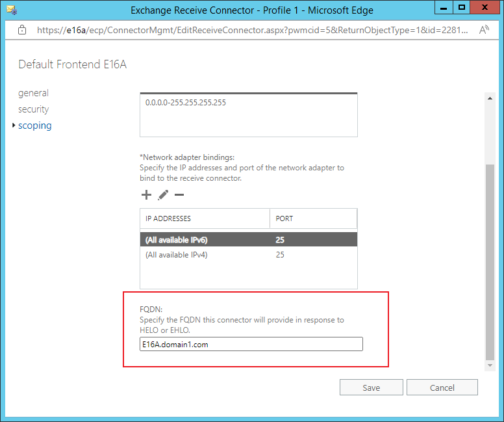The height and width of the screenshot is (422, 504).
Task: Click port 25 in the IPv4 row
Action: (280, 255)
